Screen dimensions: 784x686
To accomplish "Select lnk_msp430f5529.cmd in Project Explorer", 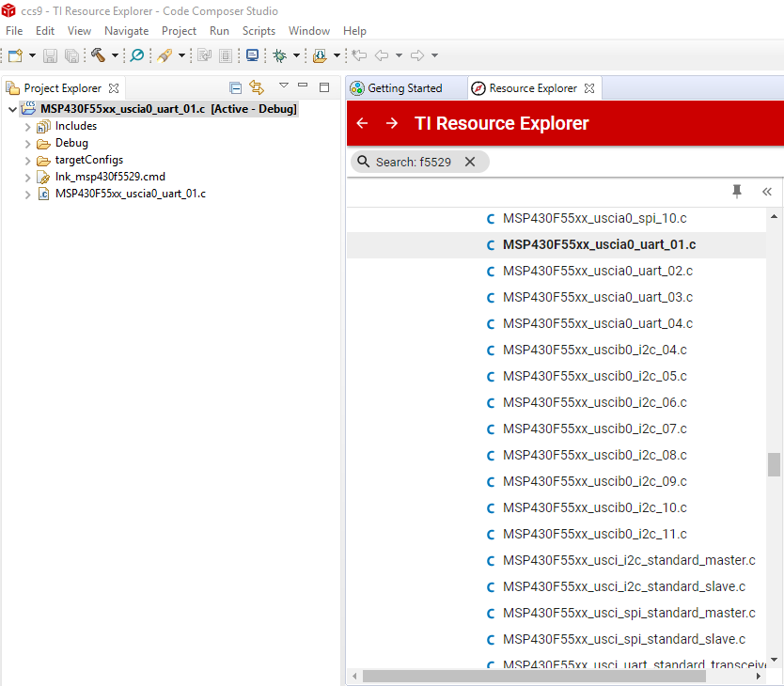I will tap(110, 177).
